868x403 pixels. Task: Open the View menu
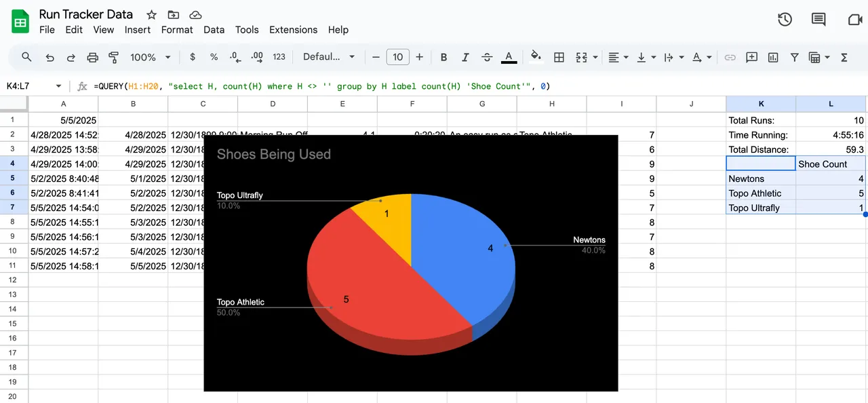(x=103, y=30)
